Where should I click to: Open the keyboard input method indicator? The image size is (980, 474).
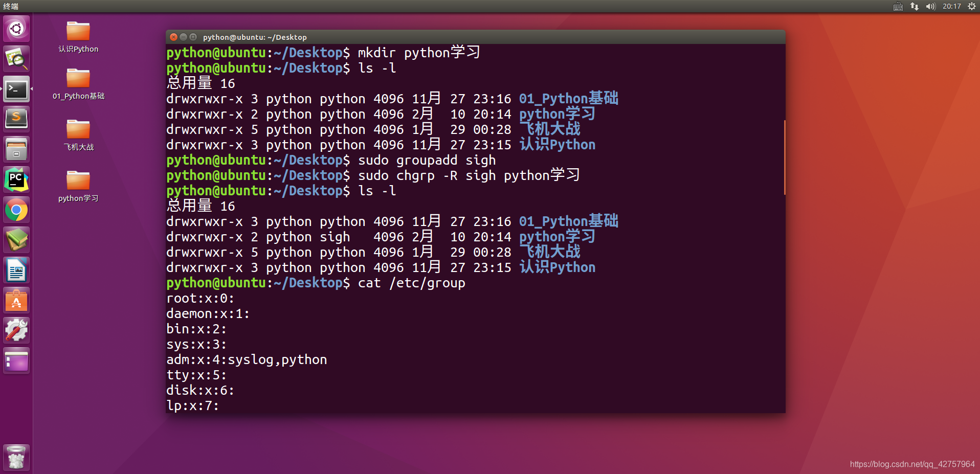click(x=898, y=6)
